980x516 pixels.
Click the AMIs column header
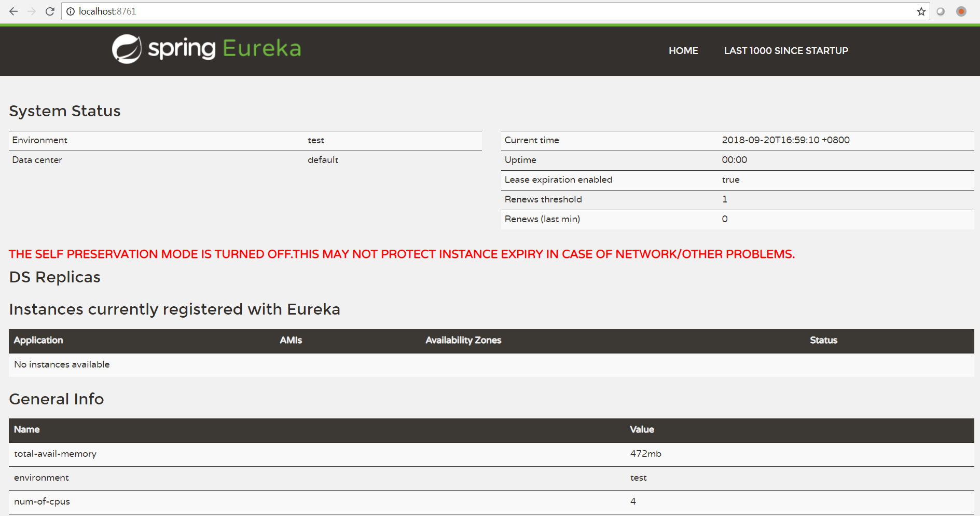coord(291,341)
